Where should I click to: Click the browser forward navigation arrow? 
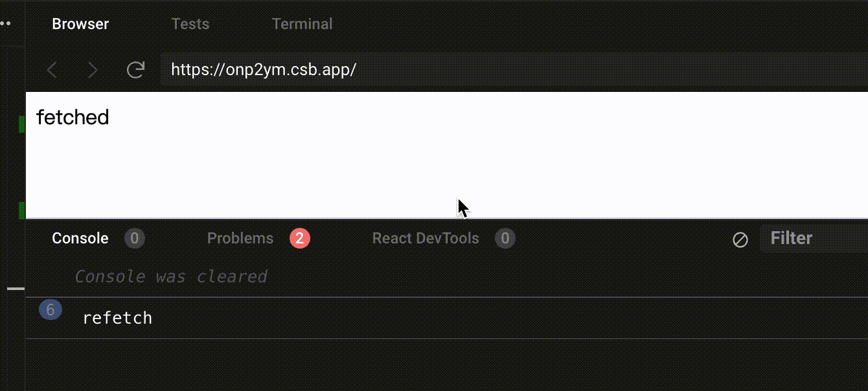tap(93, 69)
